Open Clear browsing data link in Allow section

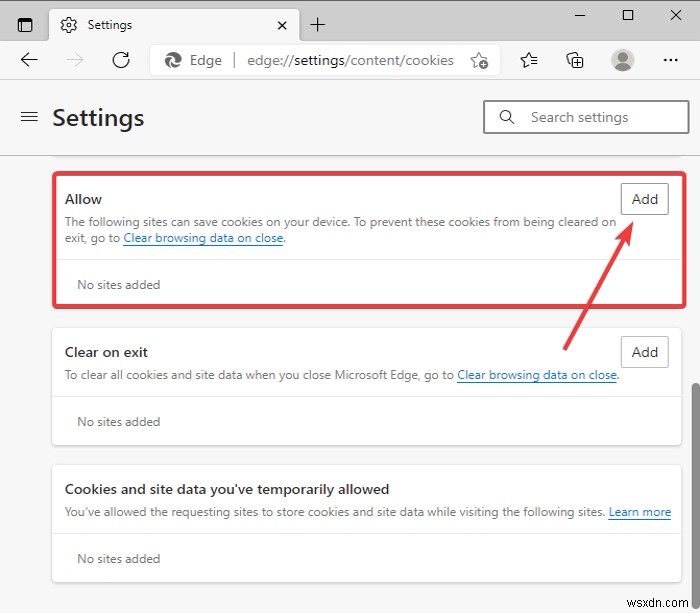pyautogui.click(x=203, y=238)
